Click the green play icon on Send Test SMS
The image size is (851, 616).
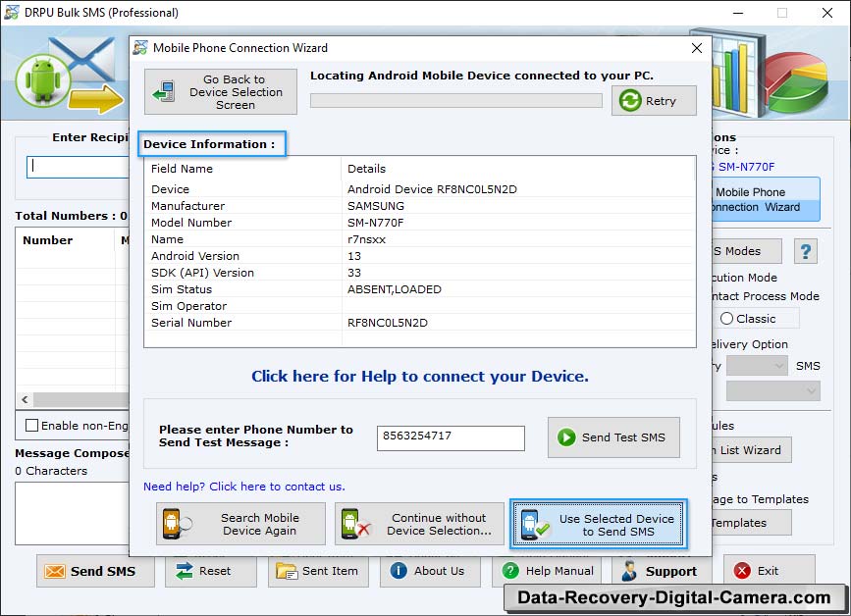566,437
